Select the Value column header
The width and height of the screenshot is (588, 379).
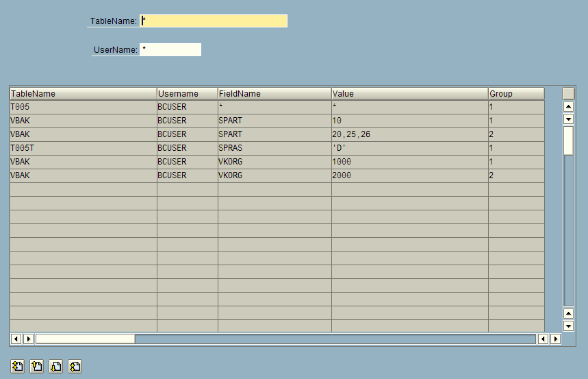(x=410, y=93)
